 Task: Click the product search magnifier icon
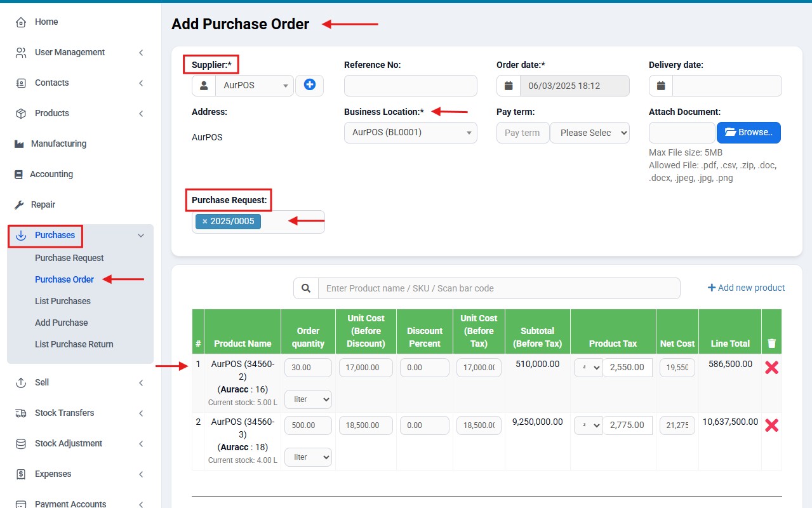pyautogui.click(x=306, y=288)
